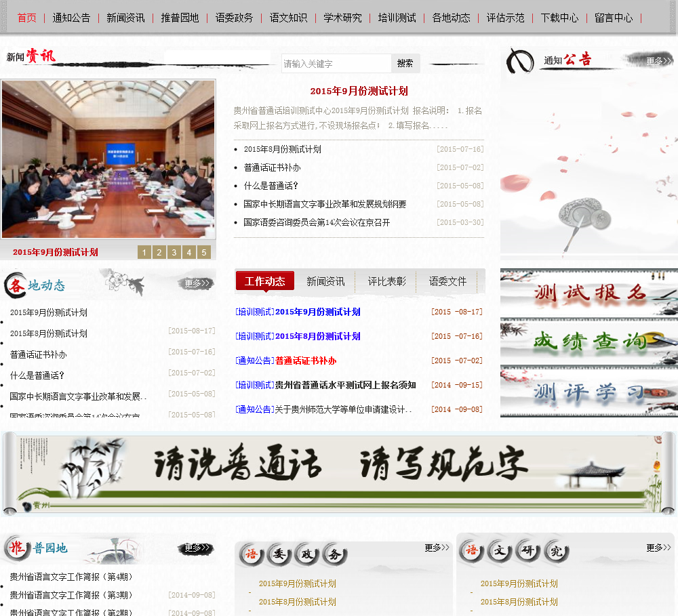678x616 pixels.
Task: Show slide 4 in the slideshow
Action: pyautogui.click(x=189, y=253)
